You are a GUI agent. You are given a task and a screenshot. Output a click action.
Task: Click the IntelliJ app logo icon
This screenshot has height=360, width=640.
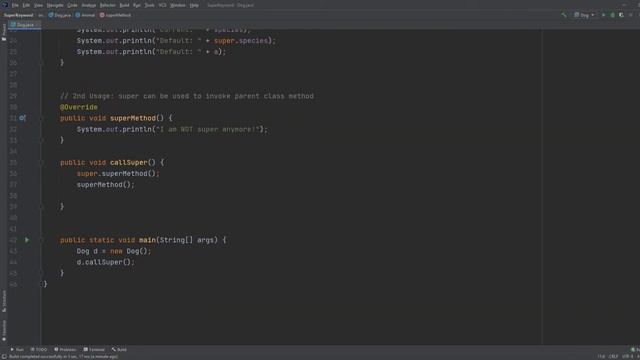click(x=5, y=5)
